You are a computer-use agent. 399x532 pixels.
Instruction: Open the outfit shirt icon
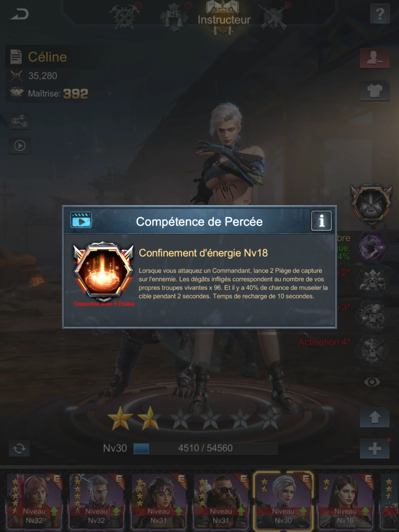point(375,91)
